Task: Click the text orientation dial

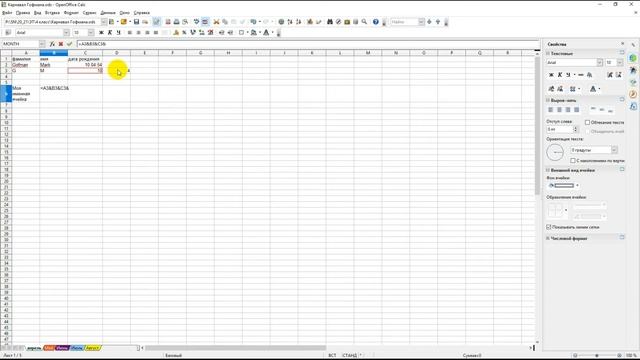Action: point(555,153)
